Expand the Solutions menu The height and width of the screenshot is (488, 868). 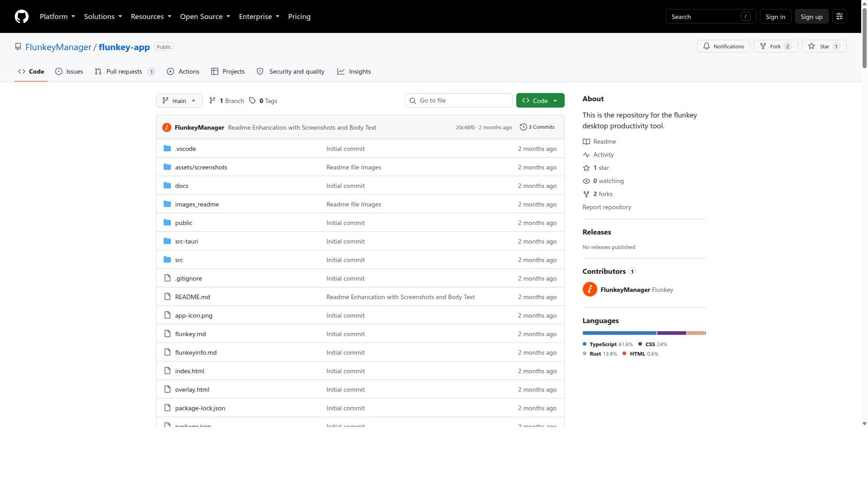(x=103, y=17)
